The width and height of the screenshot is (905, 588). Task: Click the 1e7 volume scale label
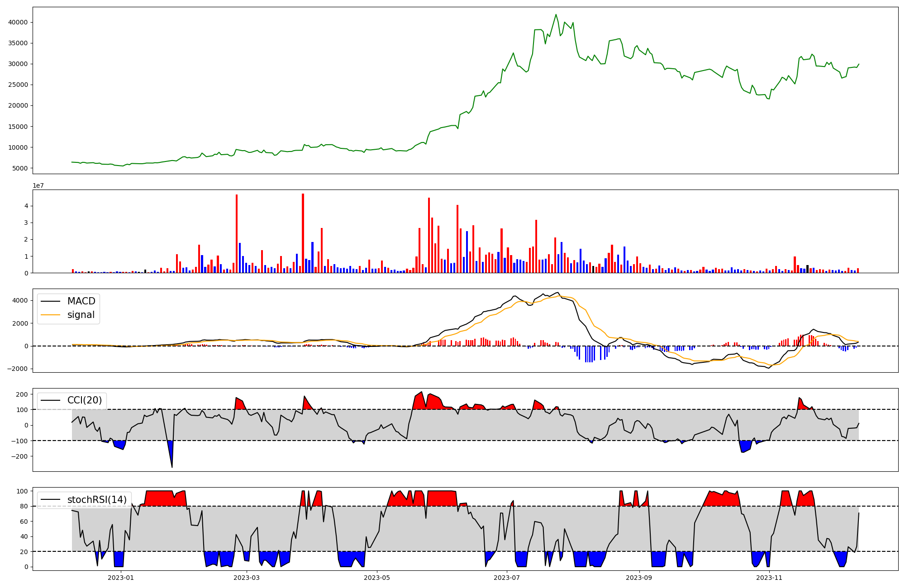[x=38, y=185]
